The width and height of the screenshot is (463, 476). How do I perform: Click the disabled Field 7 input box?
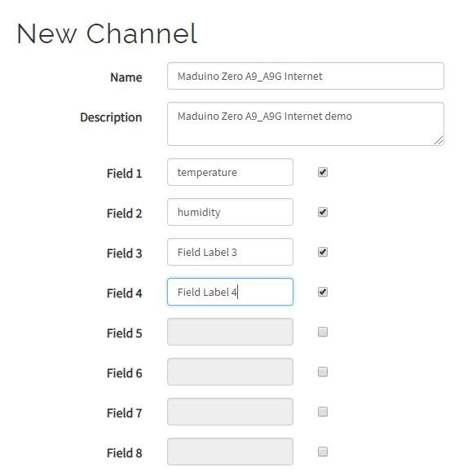230,412
